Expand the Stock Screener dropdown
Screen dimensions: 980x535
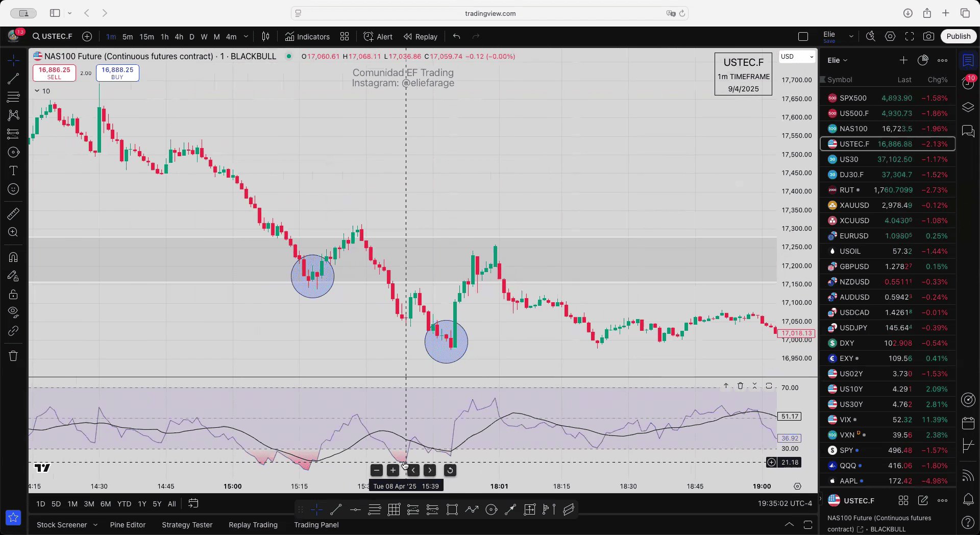95,525
